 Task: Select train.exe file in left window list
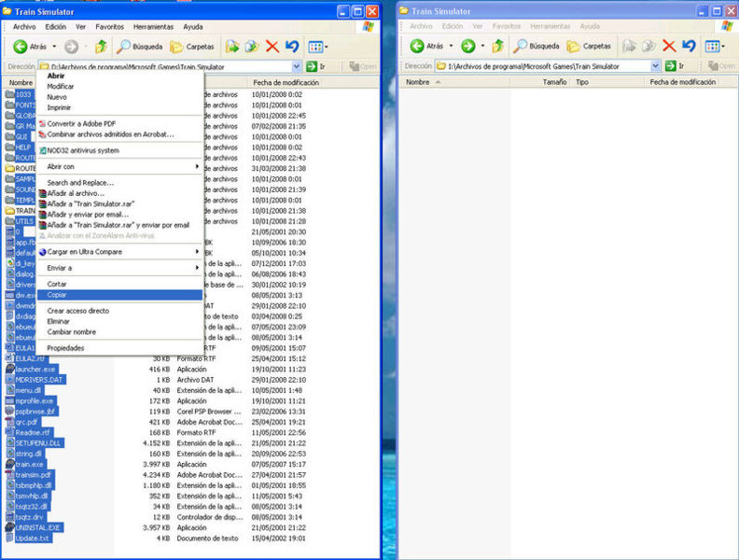[x=29, y=464]
